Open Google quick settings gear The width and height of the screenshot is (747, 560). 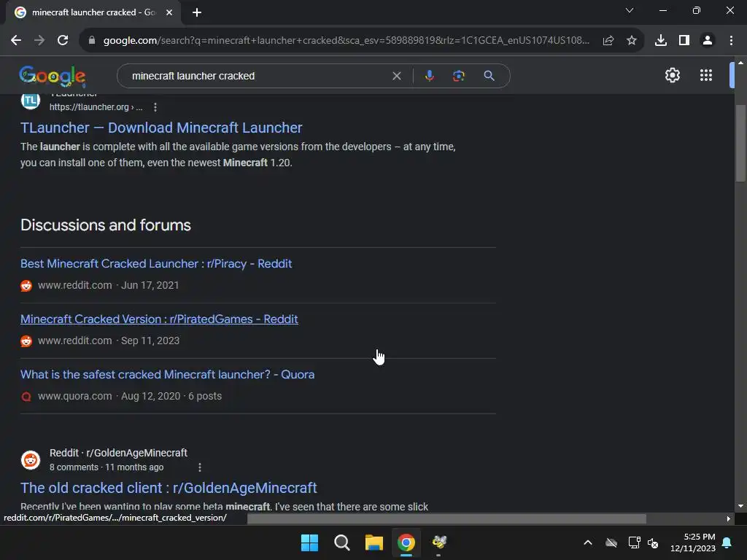[x=672, y=75]
